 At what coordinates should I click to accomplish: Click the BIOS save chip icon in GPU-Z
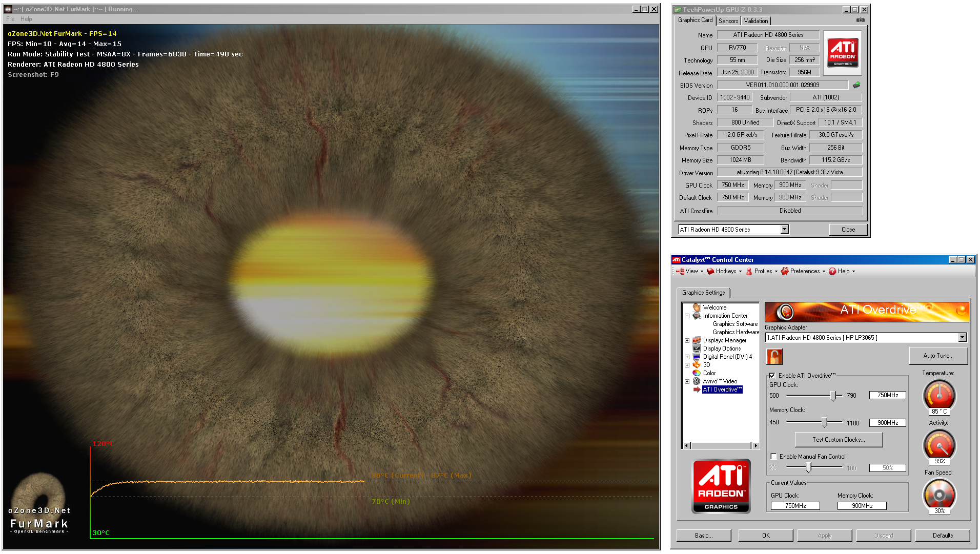856,85
